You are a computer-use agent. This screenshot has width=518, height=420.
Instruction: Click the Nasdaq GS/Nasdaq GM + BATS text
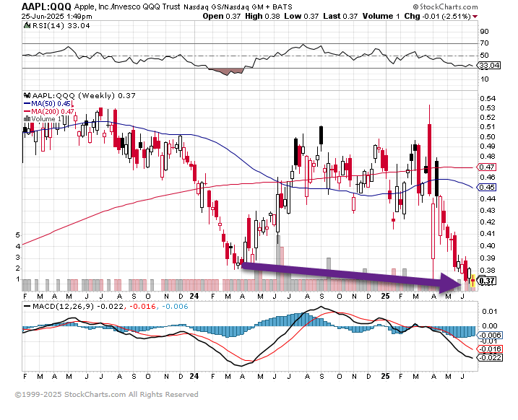pos(238,6)
